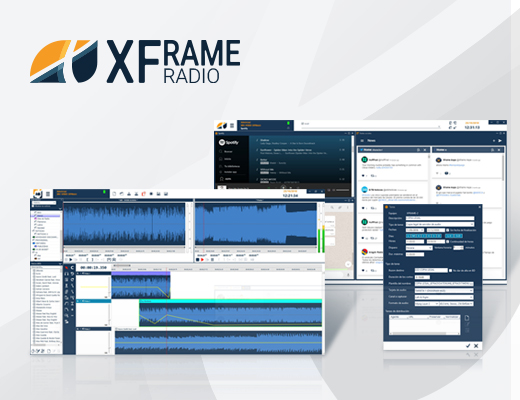Close the first Home column in the News panel
This screenshot has height=400, width=520.
(x=425, y=150)
